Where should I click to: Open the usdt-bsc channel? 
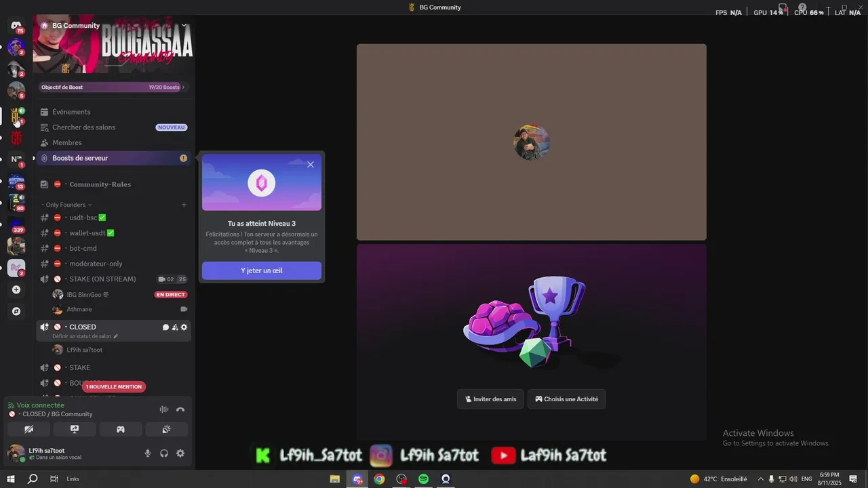(113, 218)
